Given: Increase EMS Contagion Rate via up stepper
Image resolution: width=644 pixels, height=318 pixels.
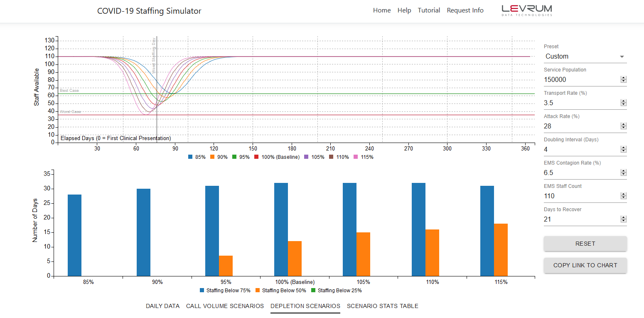Looking at the screenshot, I should click(624, 170).
